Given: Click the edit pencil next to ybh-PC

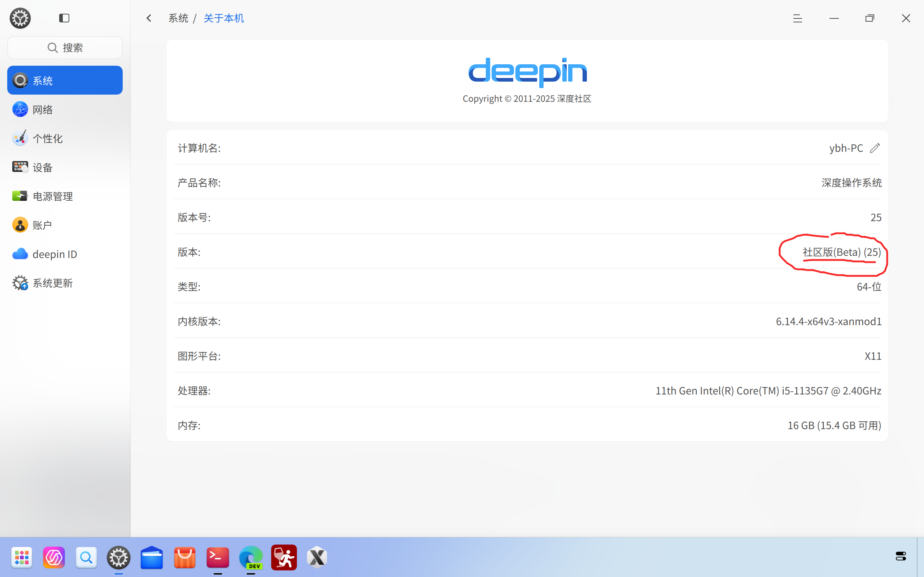Looking at the screenshot, I should [x=875, y=148].
